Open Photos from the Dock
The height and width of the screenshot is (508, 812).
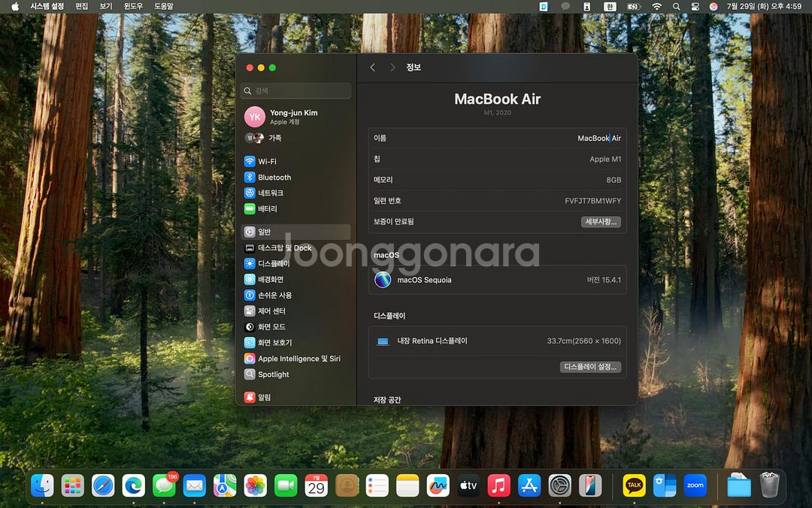256,485
